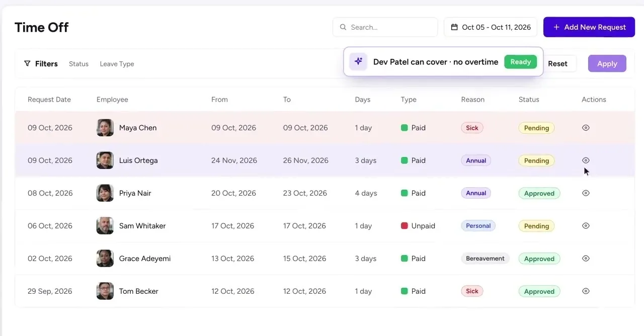The width and height of the screenshot is (644, 336).
Task: Click the name Grace Adeyemi
Action: 145,259
